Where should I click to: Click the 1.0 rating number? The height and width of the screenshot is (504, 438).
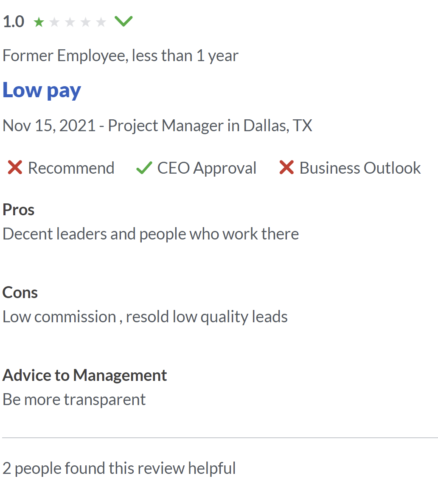pos(14,22)
